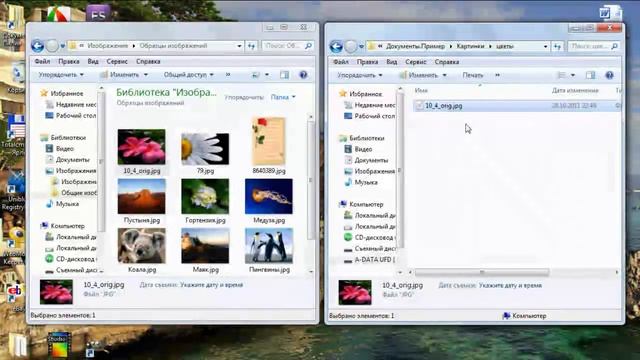Click Печать button in right window
Screen dimensions: 640x360
[473, 75]
